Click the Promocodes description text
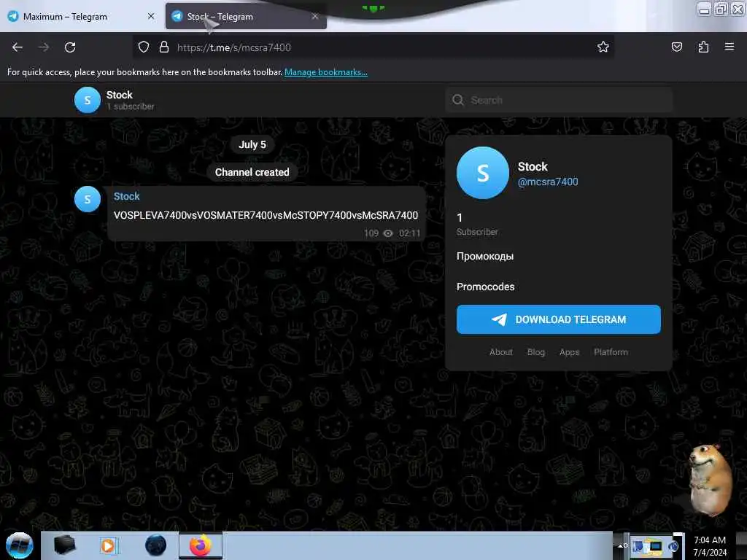Screen dimensions: 747x560 tap(485, 287)
